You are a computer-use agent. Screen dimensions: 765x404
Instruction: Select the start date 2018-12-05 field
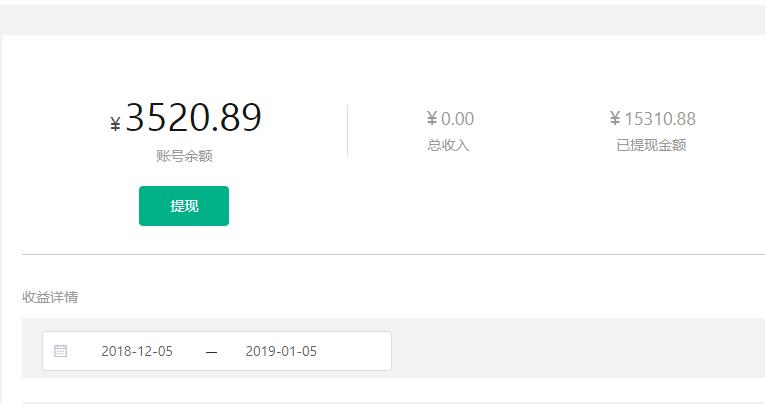pos(137,351)
